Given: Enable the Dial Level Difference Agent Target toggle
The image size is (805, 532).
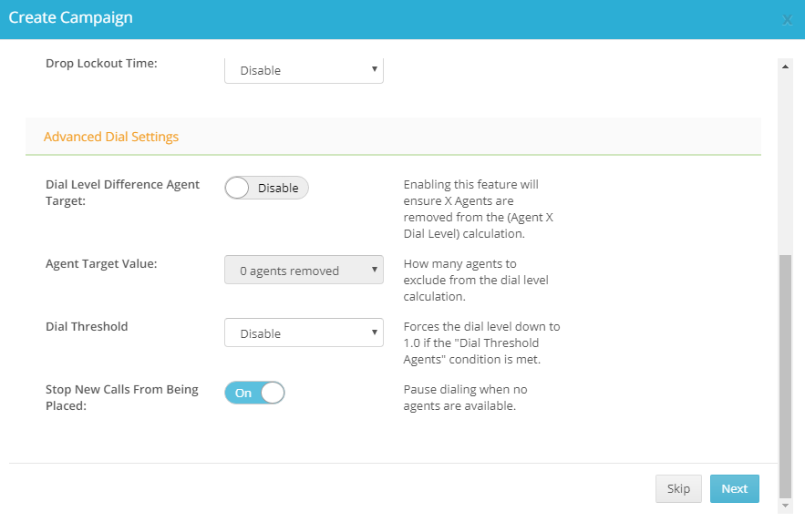Looking at the screenshot, I should 266,188.
